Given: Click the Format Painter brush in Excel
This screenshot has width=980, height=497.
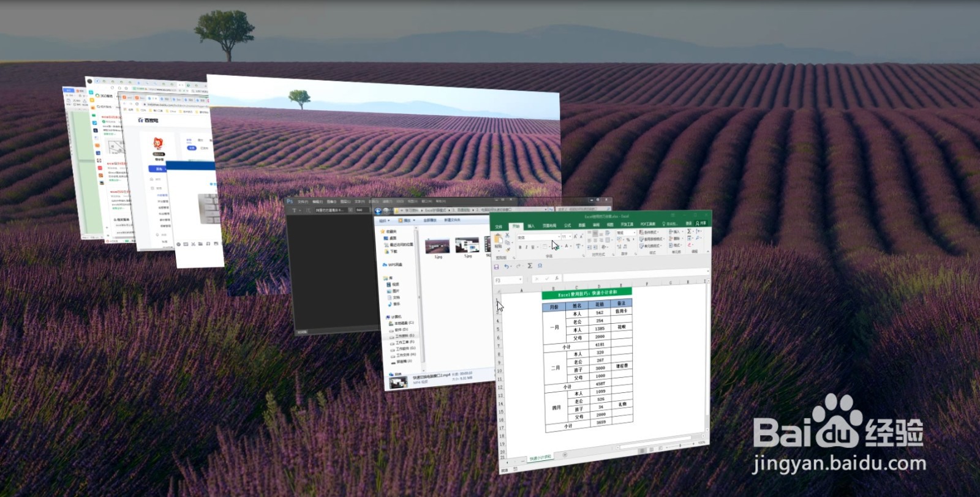Looking at the screenshot, I should coord(508,249).
